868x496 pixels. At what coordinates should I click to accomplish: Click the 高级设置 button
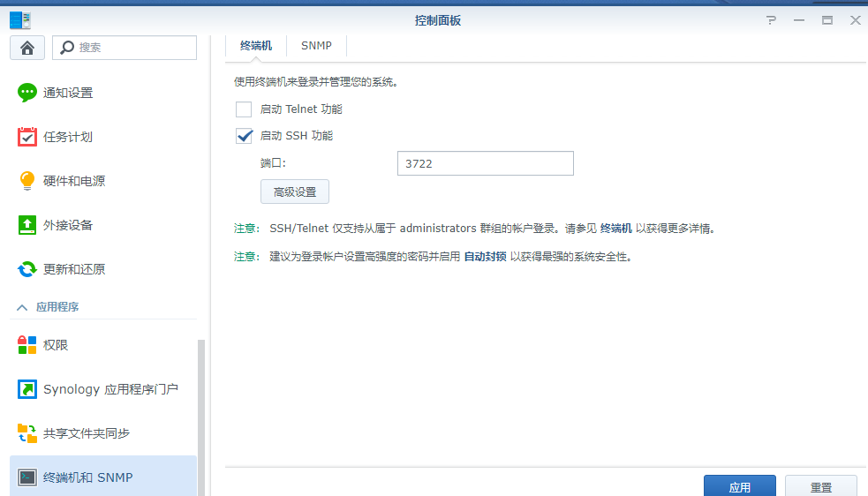(x=294, y=192)
